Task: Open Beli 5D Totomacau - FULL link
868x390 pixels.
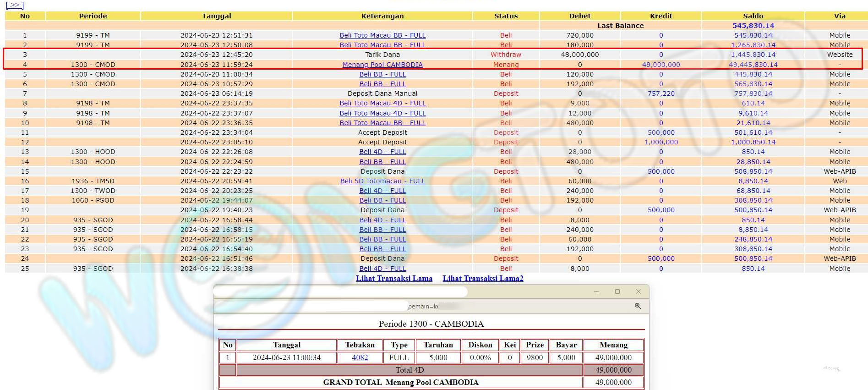Action: click(x=382, y=181)
